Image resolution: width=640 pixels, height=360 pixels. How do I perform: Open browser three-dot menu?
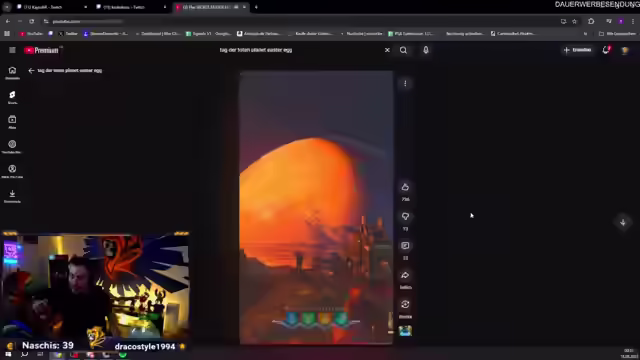click(633, 21)
